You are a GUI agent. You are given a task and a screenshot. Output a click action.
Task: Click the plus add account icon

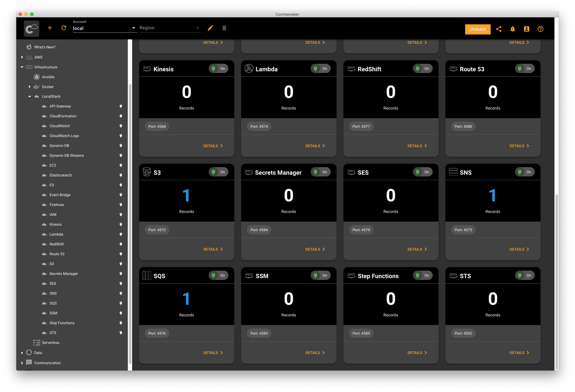(x=50, y=28)
